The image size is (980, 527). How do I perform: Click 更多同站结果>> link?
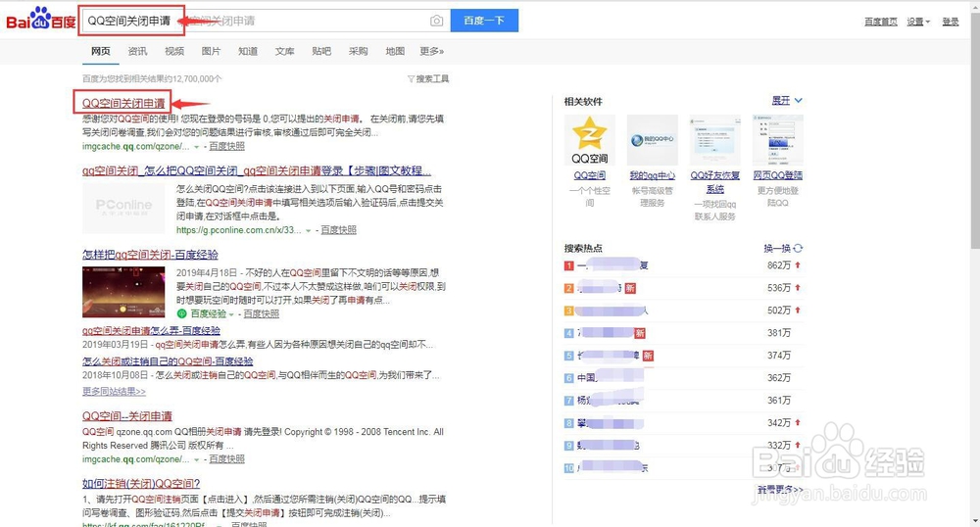(114, 392)
